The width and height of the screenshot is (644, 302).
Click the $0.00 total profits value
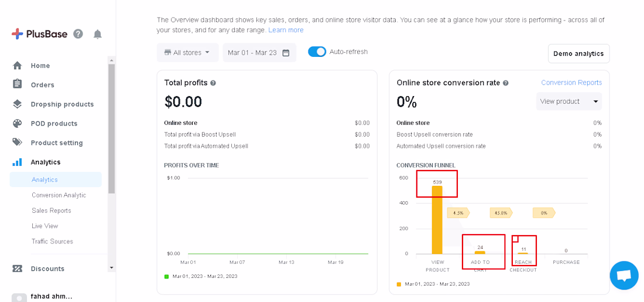pos(183,101)
